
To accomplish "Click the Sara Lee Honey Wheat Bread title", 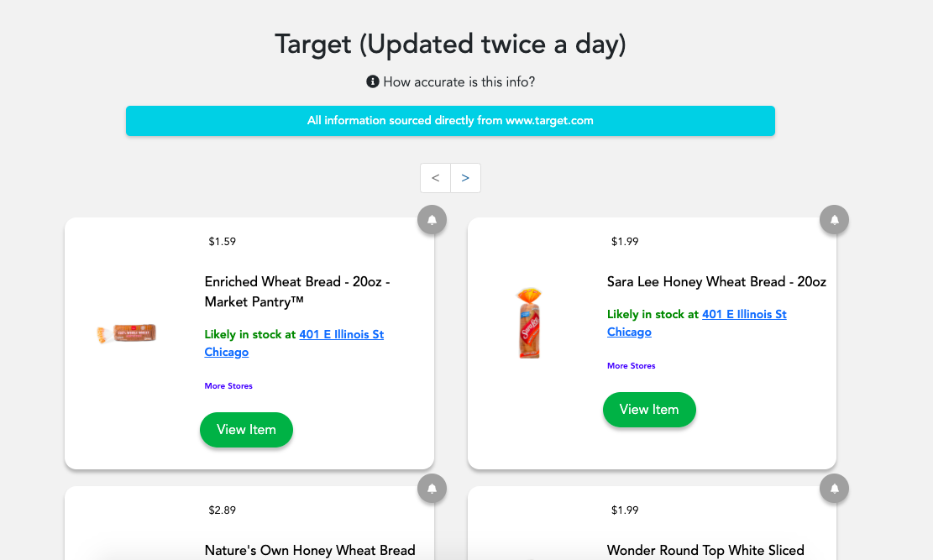I will coord(716,282).
